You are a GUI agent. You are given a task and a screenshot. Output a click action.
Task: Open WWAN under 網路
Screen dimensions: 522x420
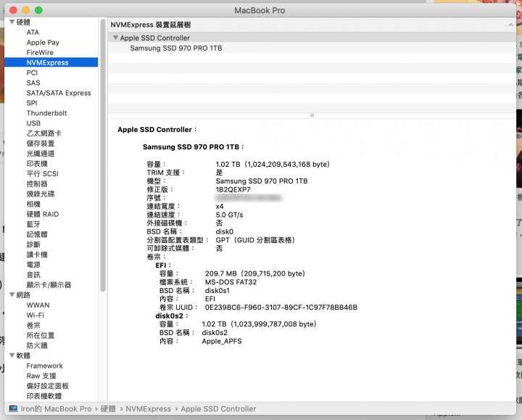click(38, 305)
